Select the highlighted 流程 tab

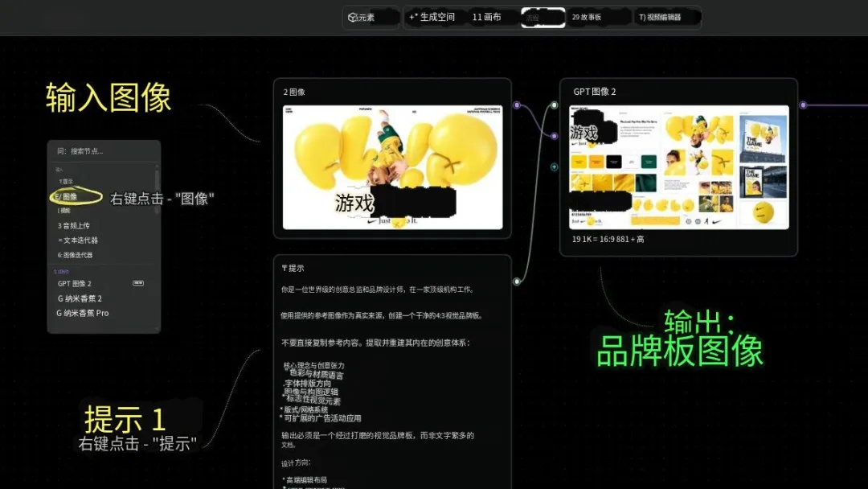pyautogui.click(x=542, y=18)
